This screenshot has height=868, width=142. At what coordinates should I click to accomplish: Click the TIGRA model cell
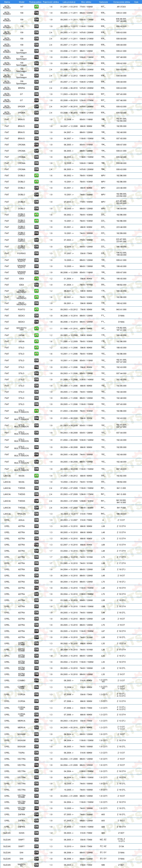22,753
